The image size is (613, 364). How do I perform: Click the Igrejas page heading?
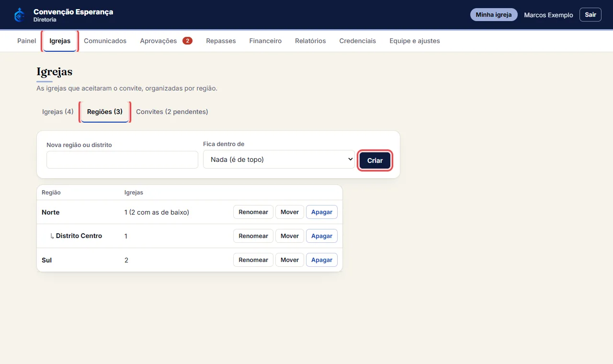click(x=55, y=72)
